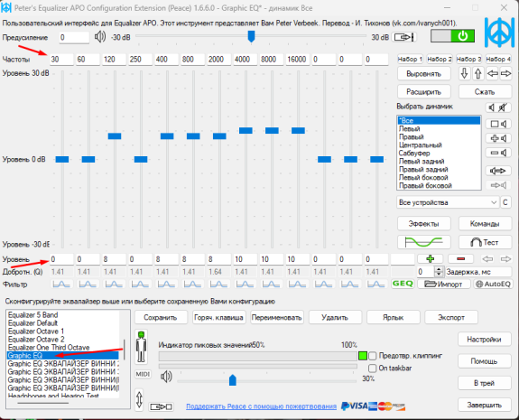The width and height of the screenshot is (519, 420).
Task: Select Сабвуфер in the speaker list
Action: point(439,153)
